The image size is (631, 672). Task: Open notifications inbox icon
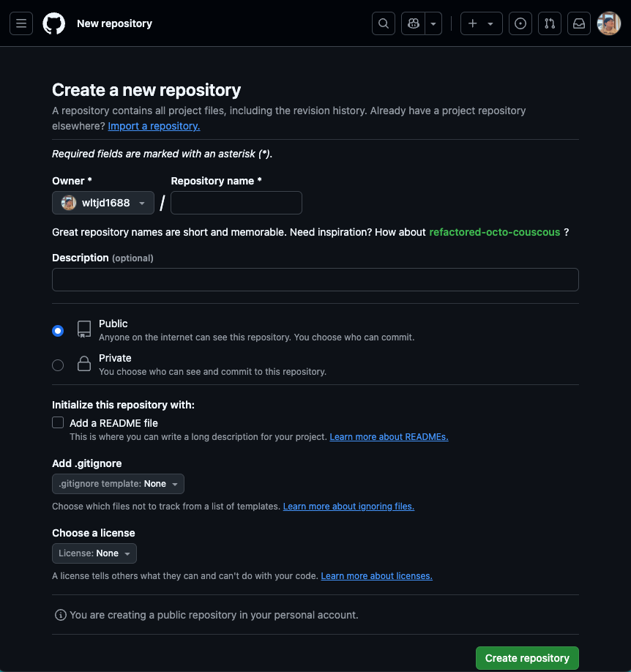coord(579,23)
